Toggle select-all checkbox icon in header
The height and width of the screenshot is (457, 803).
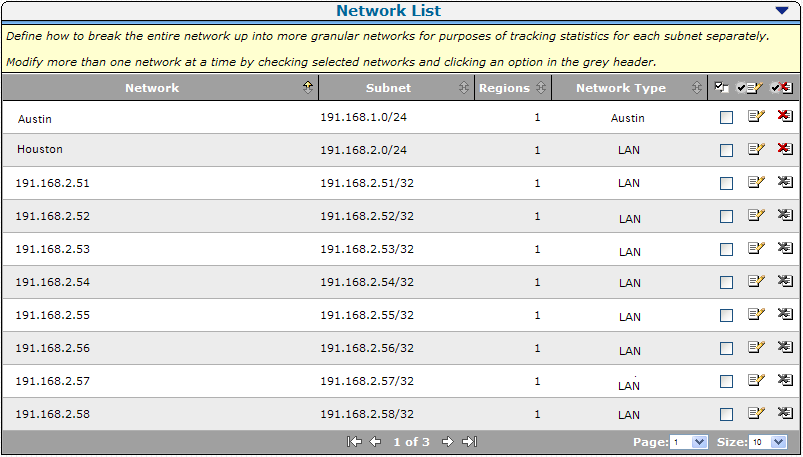[x=723, y=87]
